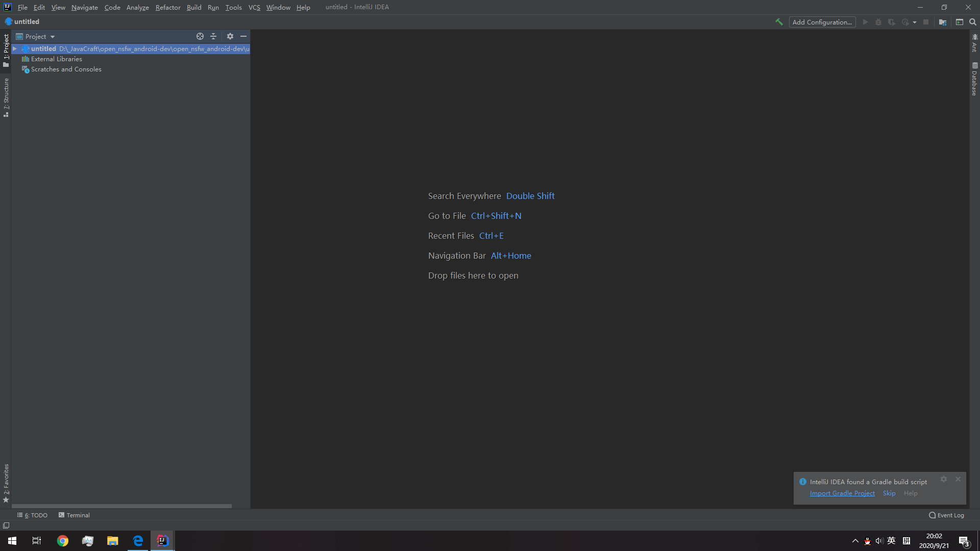The image size is (980, 551).
Task: Open Google Chrome from the taskbar
Action: [63, 541]
